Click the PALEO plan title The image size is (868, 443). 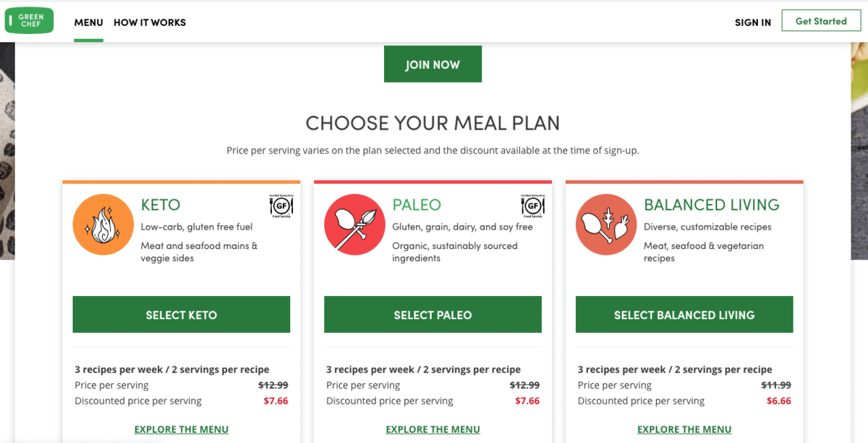coord(417,205)
